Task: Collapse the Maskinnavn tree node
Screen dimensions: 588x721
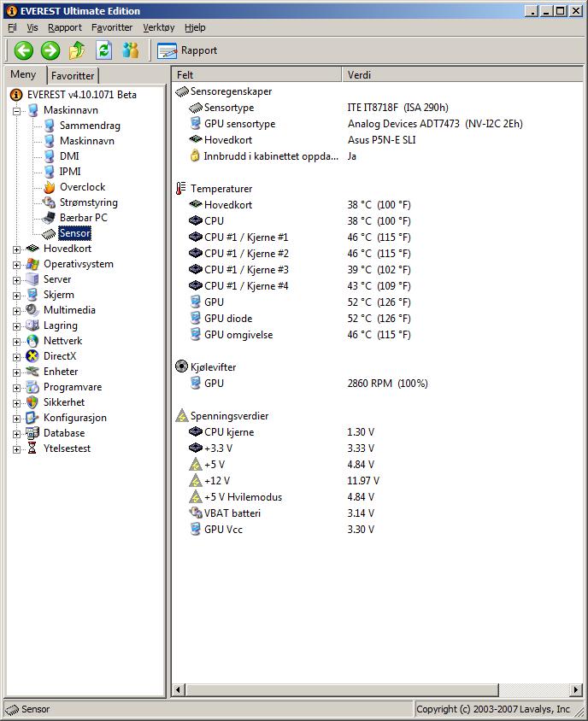Action: point(16,111)
